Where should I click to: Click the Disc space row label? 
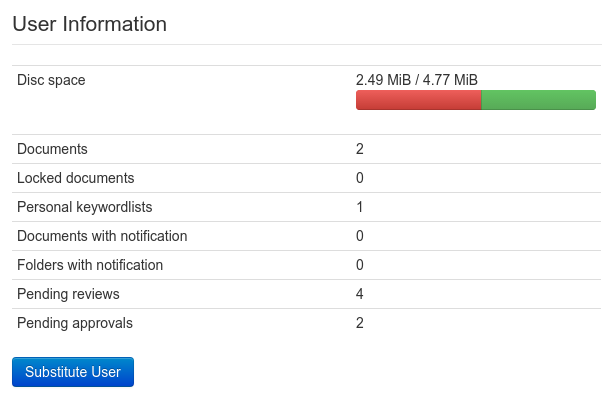point(51,80)
